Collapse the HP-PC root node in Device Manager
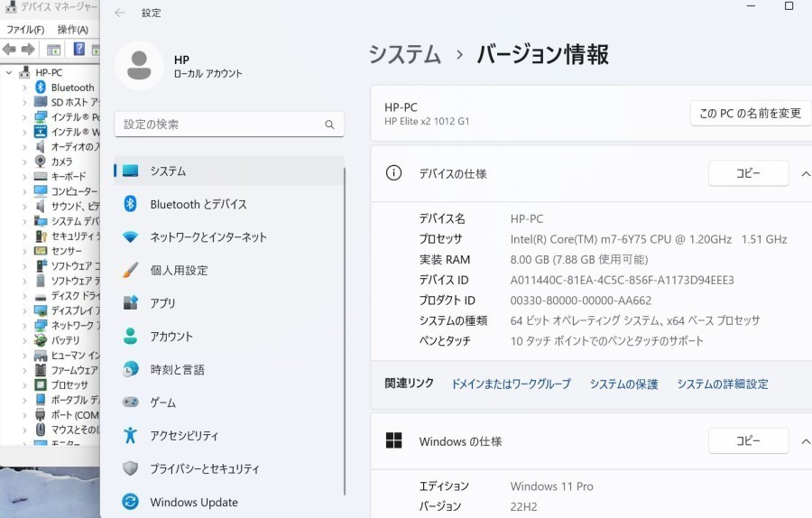This screenshot has height=518, width=812. click(x=9, y=72)
